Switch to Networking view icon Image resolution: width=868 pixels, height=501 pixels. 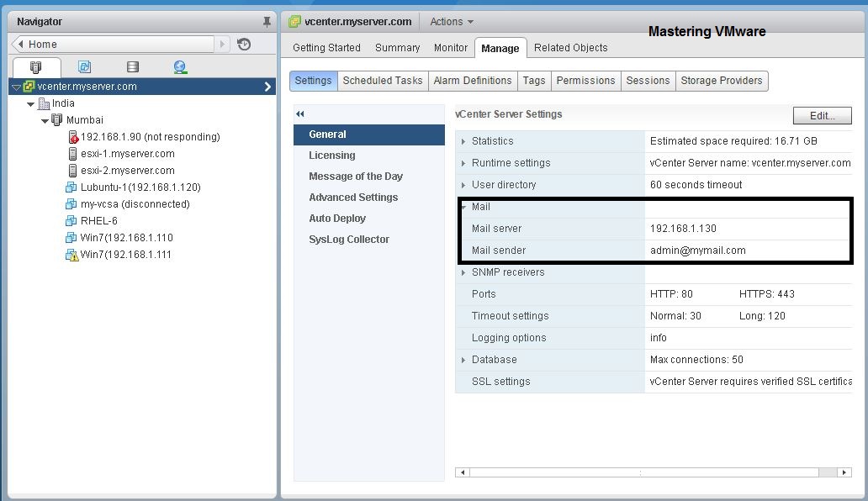point(180,67)
